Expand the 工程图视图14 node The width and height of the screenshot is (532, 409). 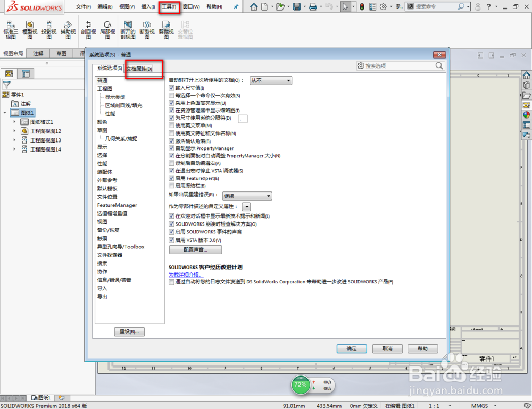pos(14,149)
